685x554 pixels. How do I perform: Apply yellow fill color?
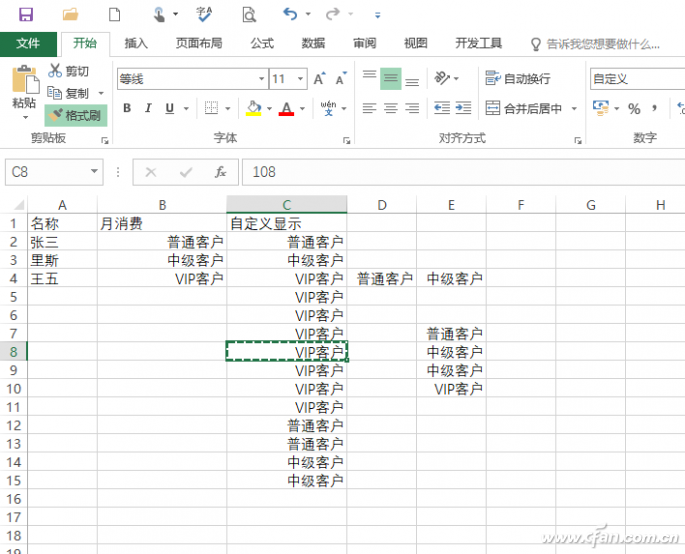tap(253, 108)
